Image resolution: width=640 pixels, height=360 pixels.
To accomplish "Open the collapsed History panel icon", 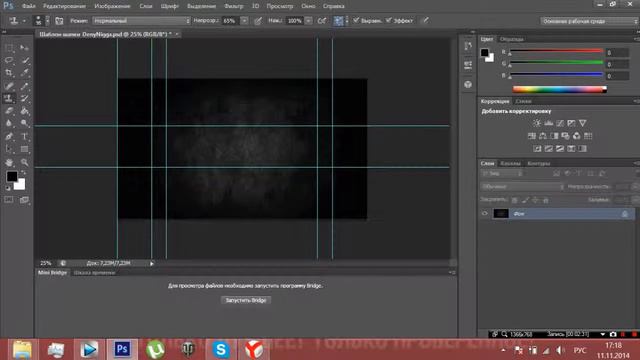I will pyautogui.click(x=468, y=46).
